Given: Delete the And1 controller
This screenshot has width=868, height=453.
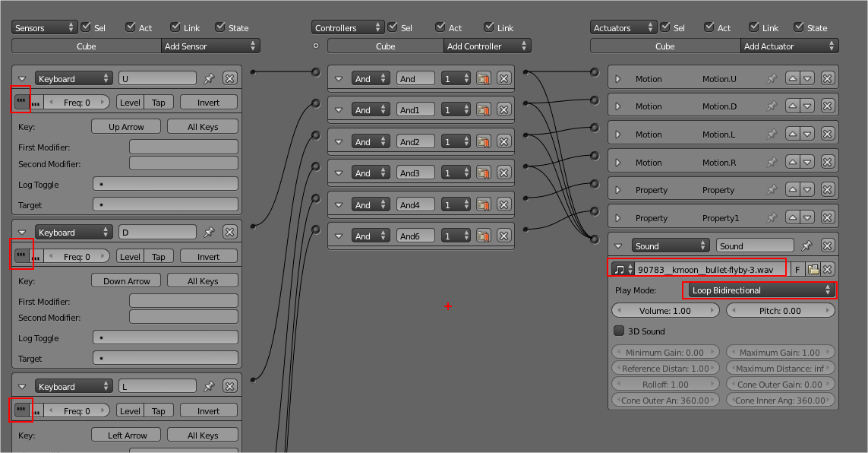Looking at the screenshot, I should 503,109.
